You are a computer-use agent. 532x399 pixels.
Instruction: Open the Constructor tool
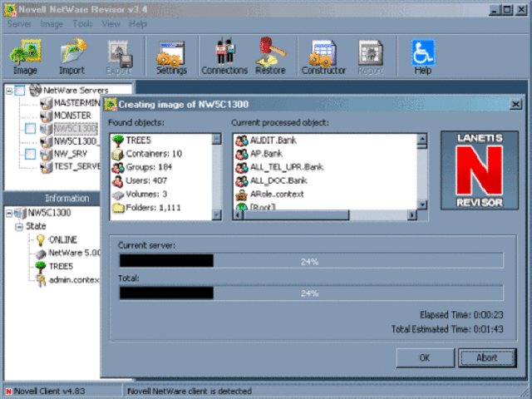click(x=323, y=57)
